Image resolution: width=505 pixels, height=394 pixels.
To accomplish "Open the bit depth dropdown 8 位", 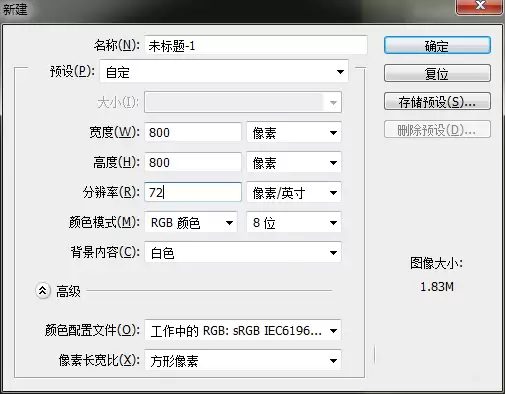I will click(294, 222).
